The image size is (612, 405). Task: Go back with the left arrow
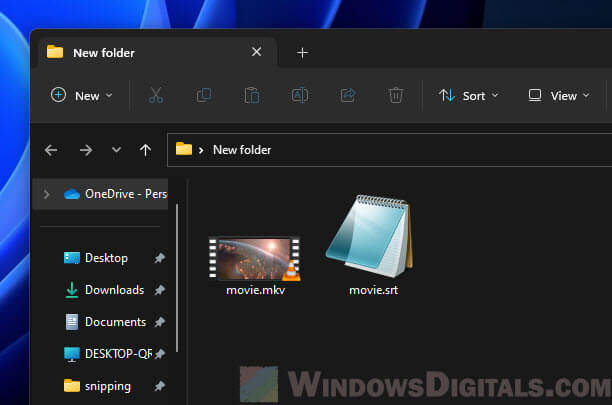[51, 150]
